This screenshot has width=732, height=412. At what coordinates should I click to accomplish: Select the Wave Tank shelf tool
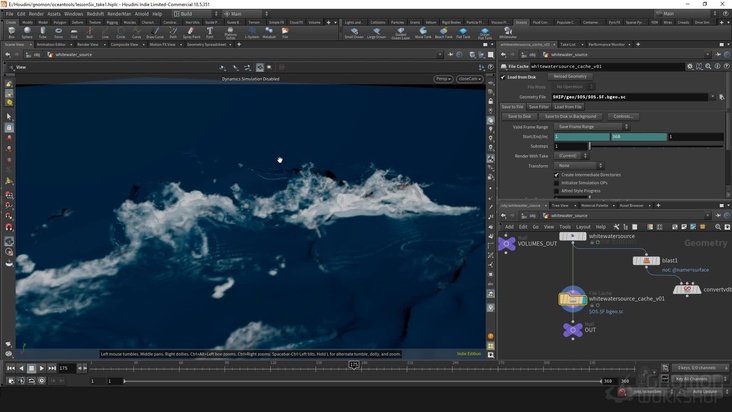pyautogui.click(x=423, y=33)
